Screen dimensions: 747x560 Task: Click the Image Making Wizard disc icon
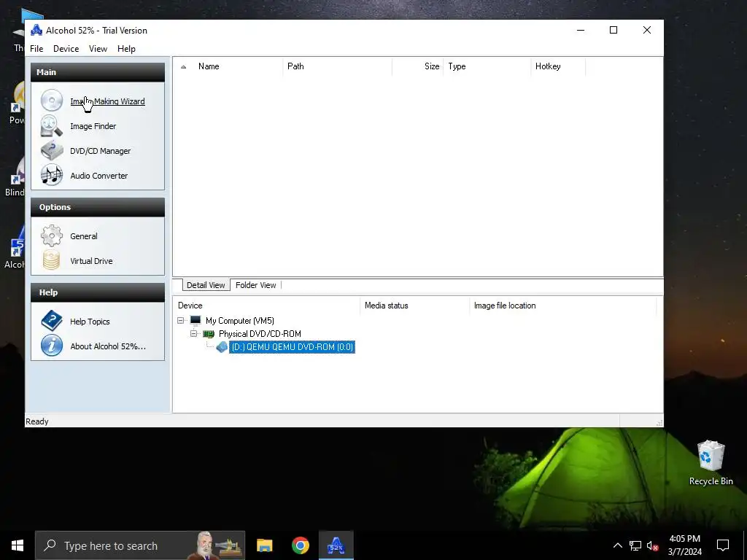coord(52,101)
